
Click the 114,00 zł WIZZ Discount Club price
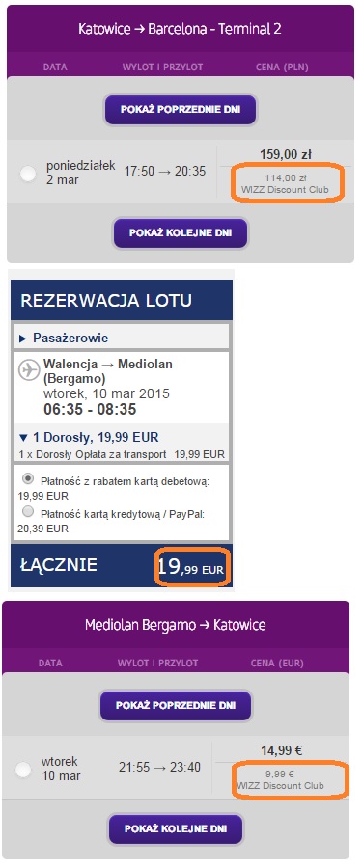[x=285, y=184]
